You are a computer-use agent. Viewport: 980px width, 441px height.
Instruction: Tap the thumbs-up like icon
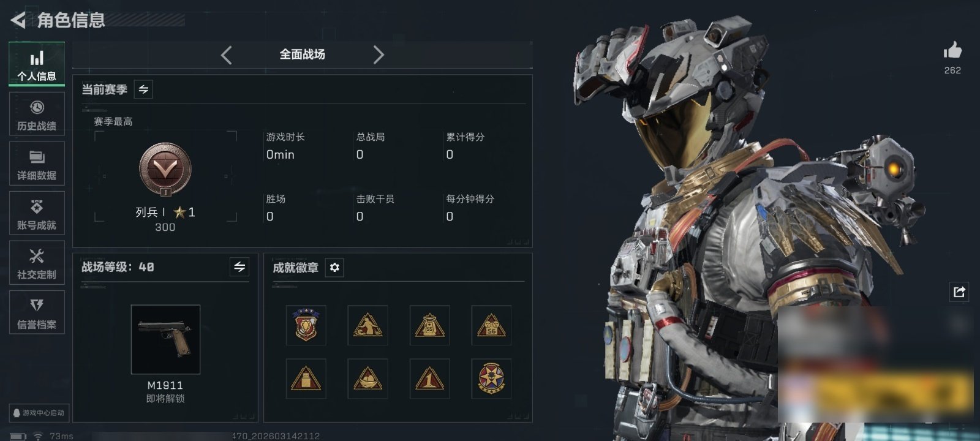952,50
